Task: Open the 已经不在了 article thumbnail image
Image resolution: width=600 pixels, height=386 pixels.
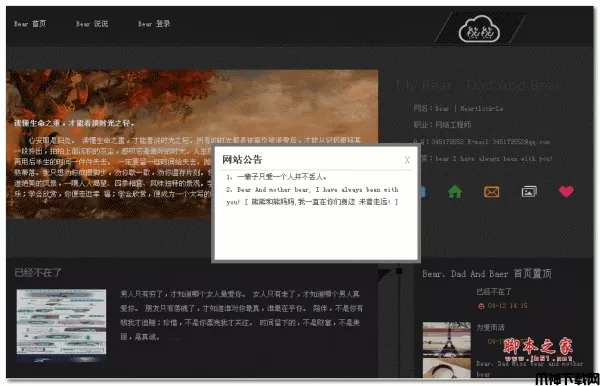Action: (61, 325)
